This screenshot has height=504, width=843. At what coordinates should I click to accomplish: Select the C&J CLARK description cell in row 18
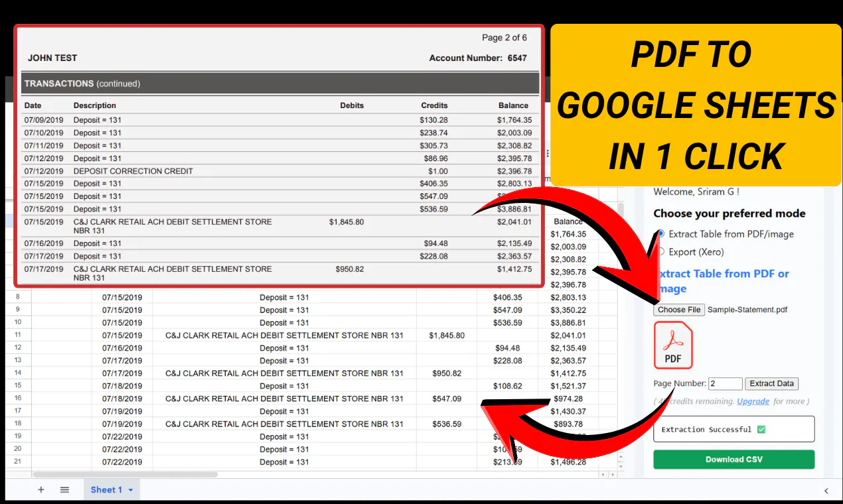pos(284,424)
